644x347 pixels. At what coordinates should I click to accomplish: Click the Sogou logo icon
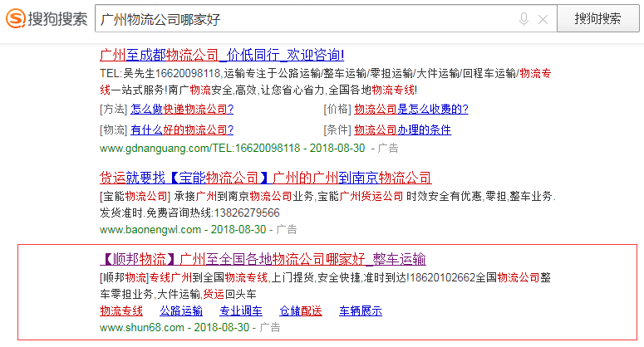click(16, 18)
